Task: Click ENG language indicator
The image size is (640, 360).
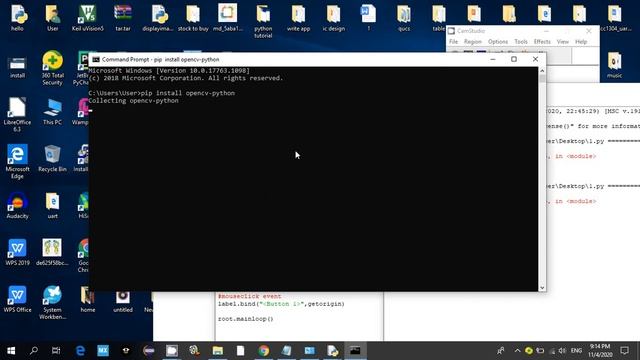Action: pyautogui.click(x=576, y=351)
